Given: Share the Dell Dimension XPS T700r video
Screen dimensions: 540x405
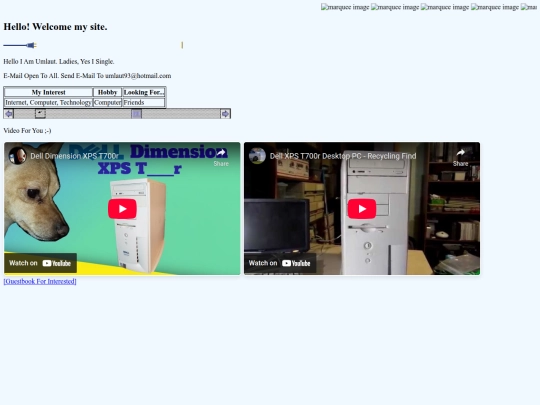Looking at the screenshot, I should (x=221, y=157).
